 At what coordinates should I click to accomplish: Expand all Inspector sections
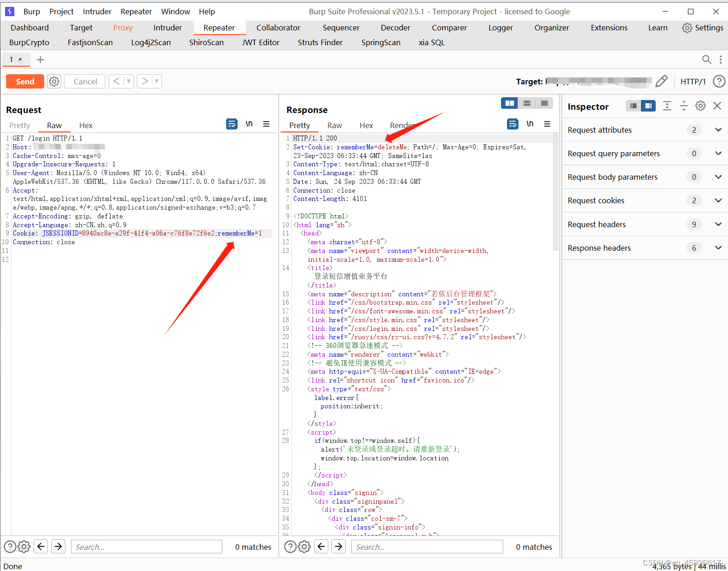(x=667, y=106)
